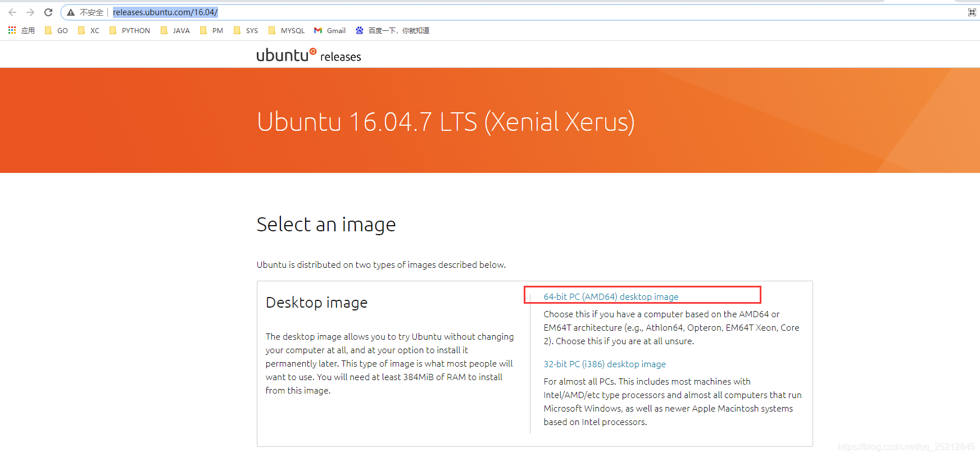The image size is (980, 457).
Task: Click the 'Select an image' heading
Action: (326, 225)
